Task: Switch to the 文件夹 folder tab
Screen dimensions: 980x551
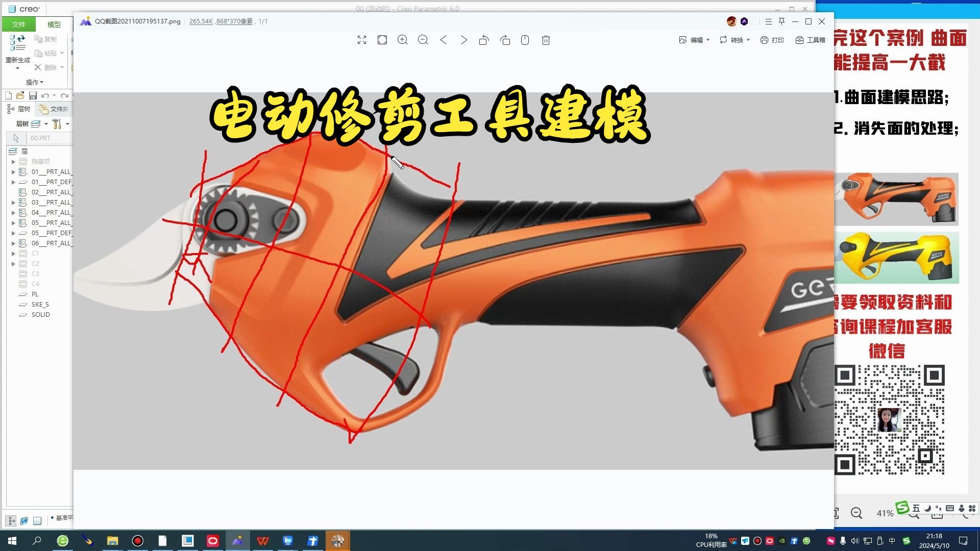Action: click(x=54, y=109)
